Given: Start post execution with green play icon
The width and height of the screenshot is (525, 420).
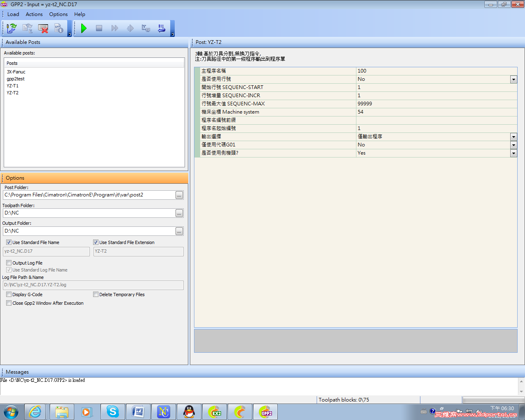Looking at the screenshot, I should [84, 28].
